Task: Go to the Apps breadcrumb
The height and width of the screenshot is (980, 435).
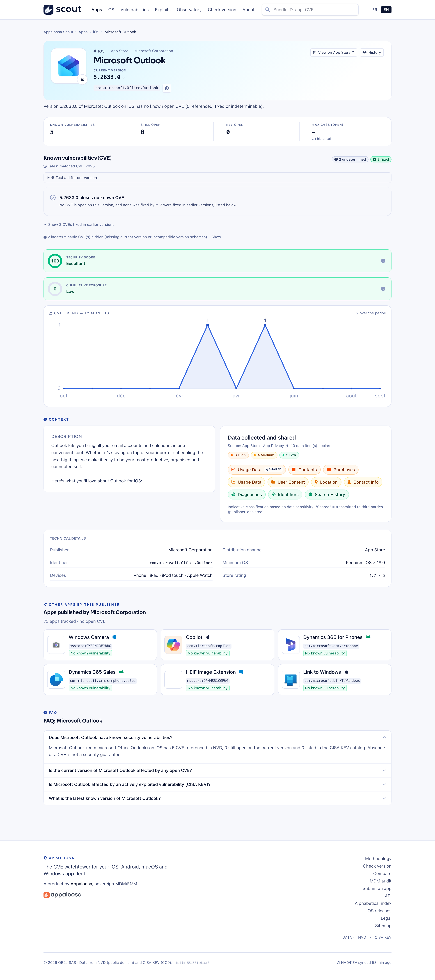Action: (83, 32)
